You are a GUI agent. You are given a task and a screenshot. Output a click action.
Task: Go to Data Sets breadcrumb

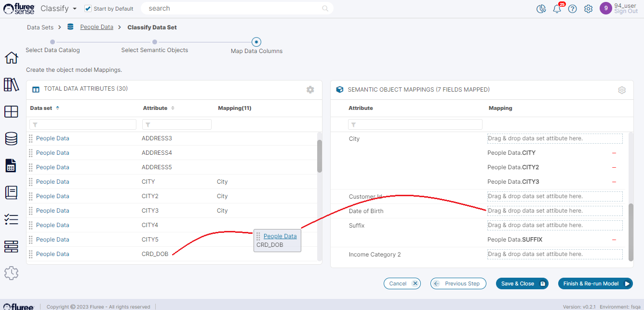click(x=40, y=27)
